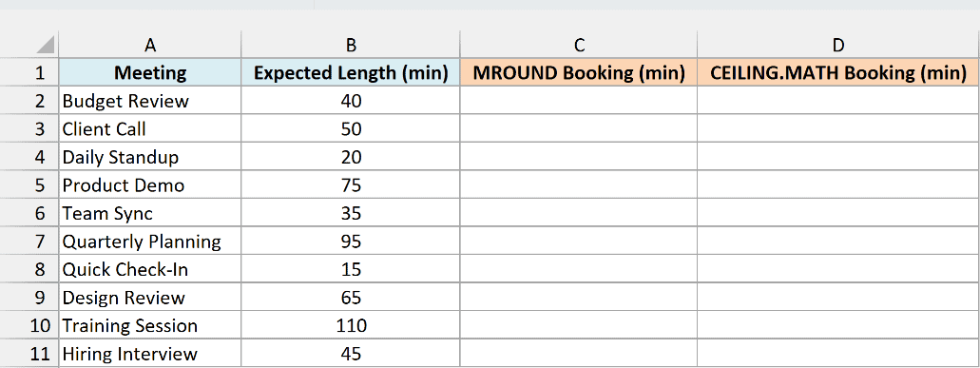The width and height of the screenshot is (980, 368).
Task: Click the cell containing 20
Action: [x=351, y=157]
